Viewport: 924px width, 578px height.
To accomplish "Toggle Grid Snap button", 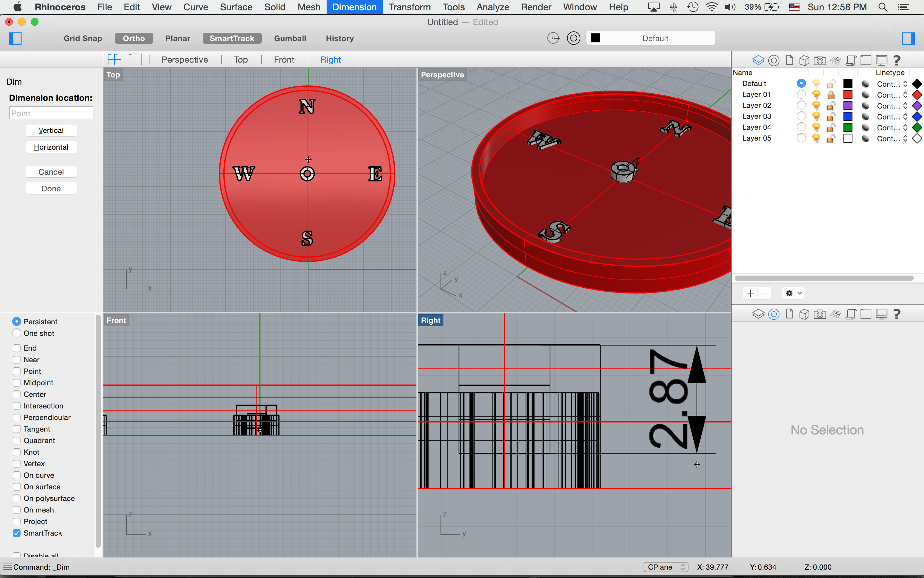I will pos(83,38).
